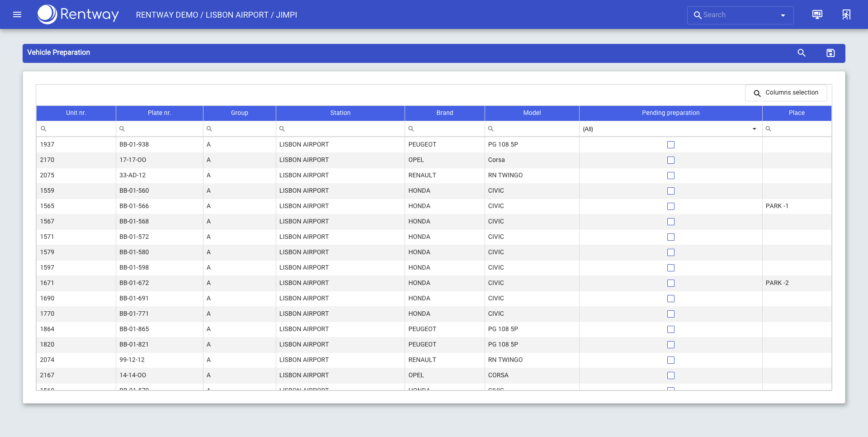Save changes using the floppy disk icon
Screen dimensions: 868x437
tap(830, 53)
